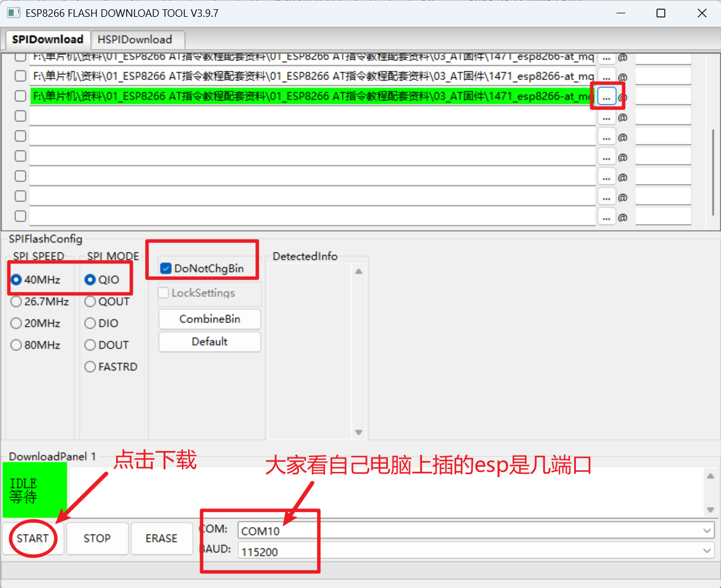This screenshot has height=588, width=721.
Task: Click the flash address field of the green row
Action: [663, 96]
